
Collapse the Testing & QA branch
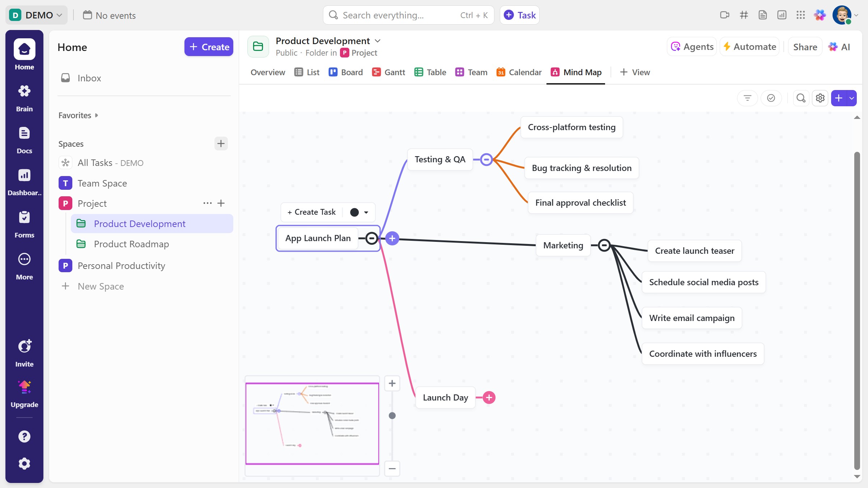[486, 159]
